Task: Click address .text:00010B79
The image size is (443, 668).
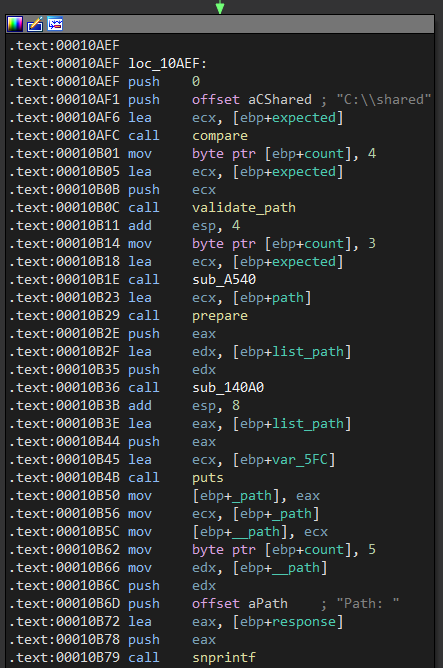Action: click(x=64, y=657)
